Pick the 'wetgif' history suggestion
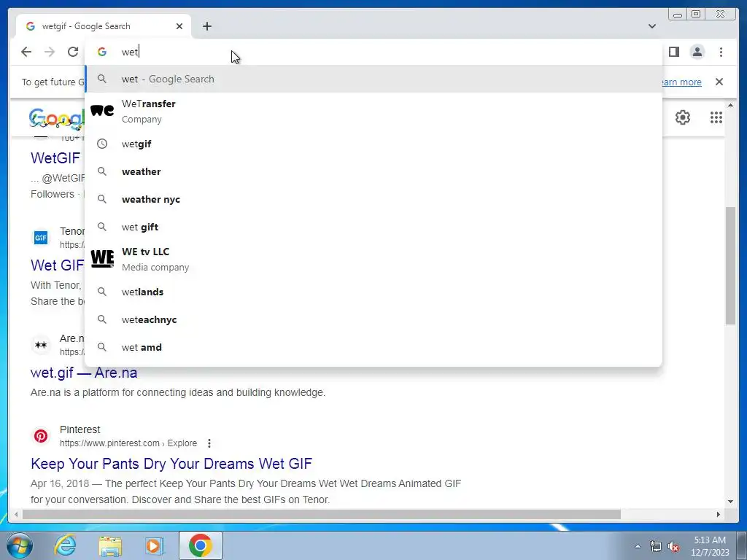 (x=373, y=144)
